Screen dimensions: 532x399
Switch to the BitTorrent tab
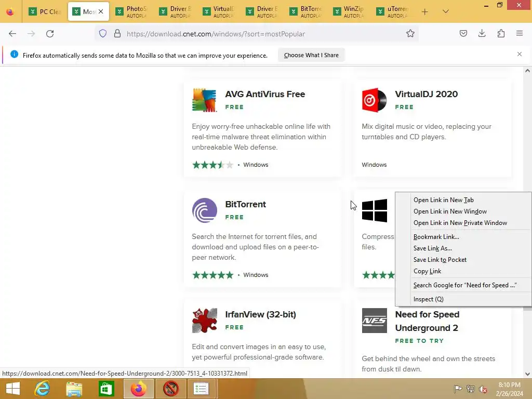coord(305,12)
